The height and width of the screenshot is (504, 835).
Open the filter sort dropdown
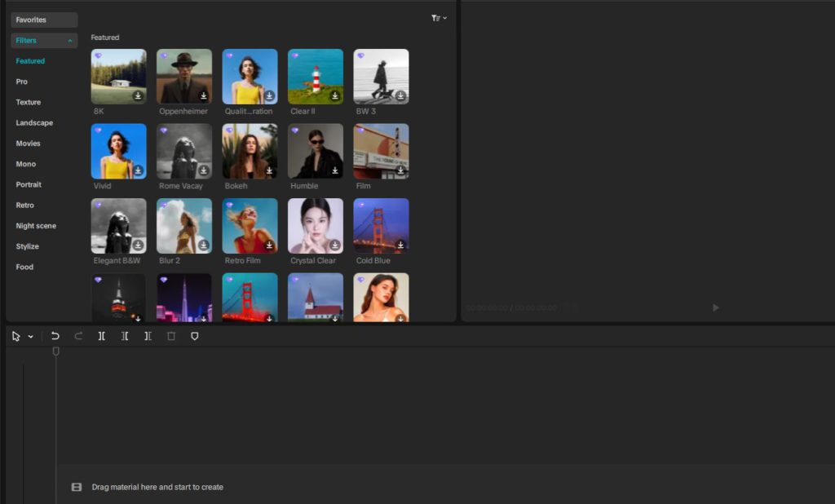[439, 18]
